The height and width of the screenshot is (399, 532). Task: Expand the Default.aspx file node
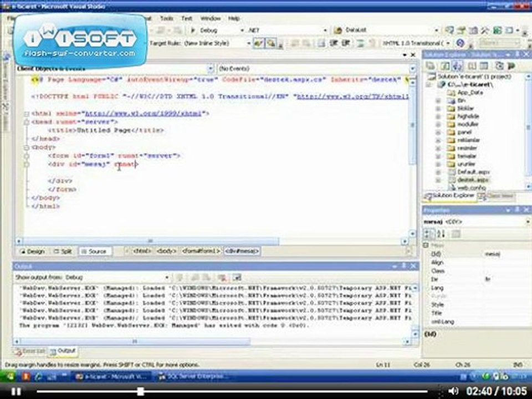438,172
